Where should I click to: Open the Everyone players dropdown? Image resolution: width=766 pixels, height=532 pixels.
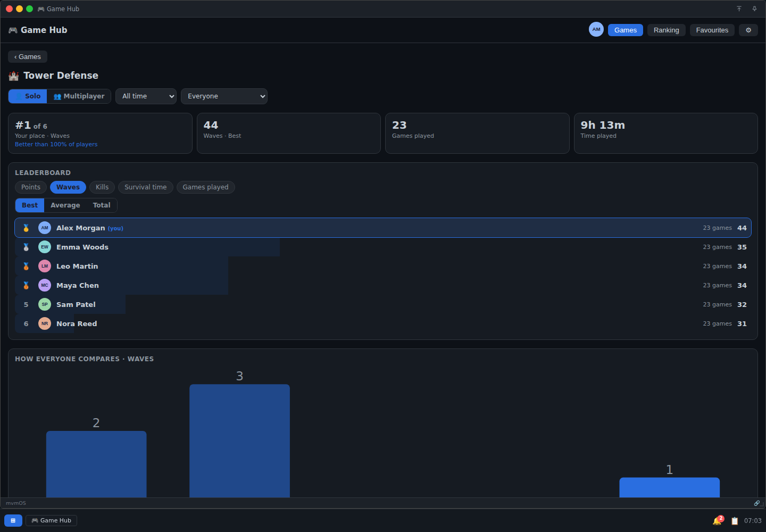click(224, 96)
